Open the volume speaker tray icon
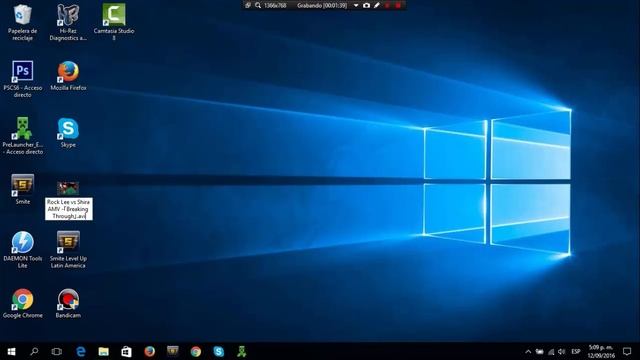Viewport: 640px width, 360px height. point(562,351)
